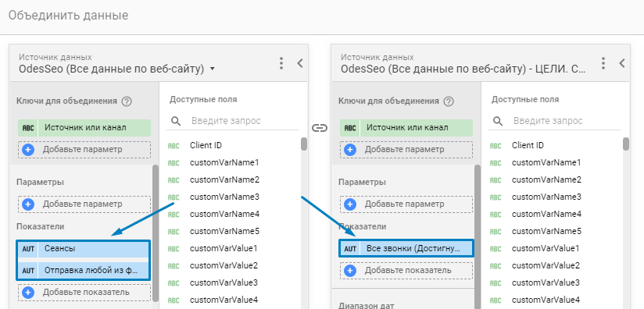
Task: Click the ABC icon beside left customVarName5
Action: click(x=174, y=232)
